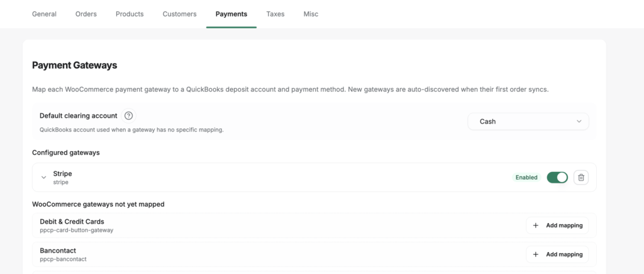Click the Bancontact gateway label
This screenshot has height=274, width=644.
click(x=58, y=251)
